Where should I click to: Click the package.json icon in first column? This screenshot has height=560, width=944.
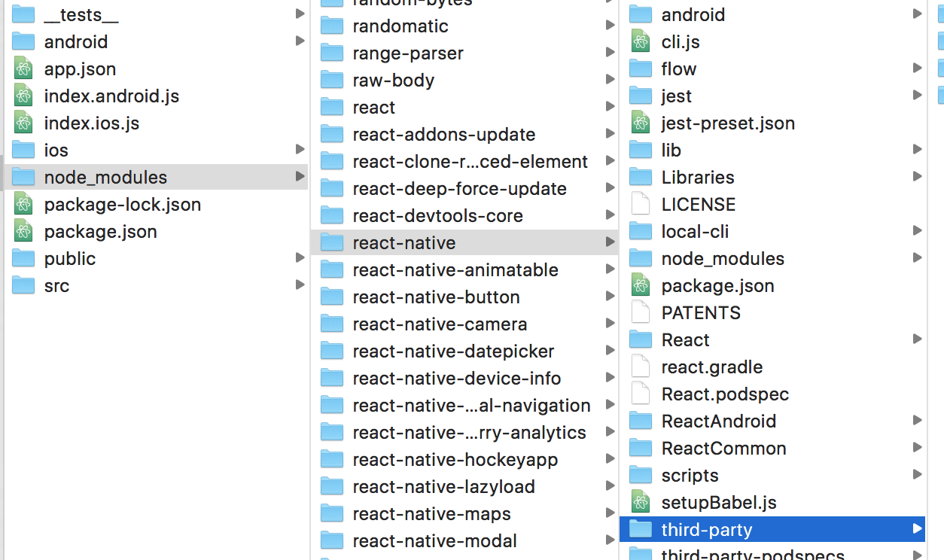(23, 232)
